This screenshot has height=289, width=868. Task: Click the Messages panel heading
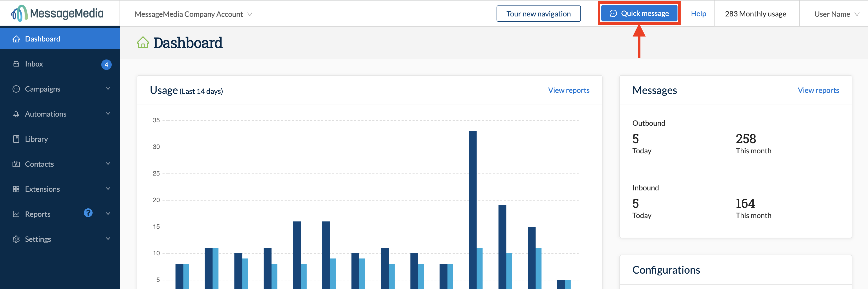[654, 90]
